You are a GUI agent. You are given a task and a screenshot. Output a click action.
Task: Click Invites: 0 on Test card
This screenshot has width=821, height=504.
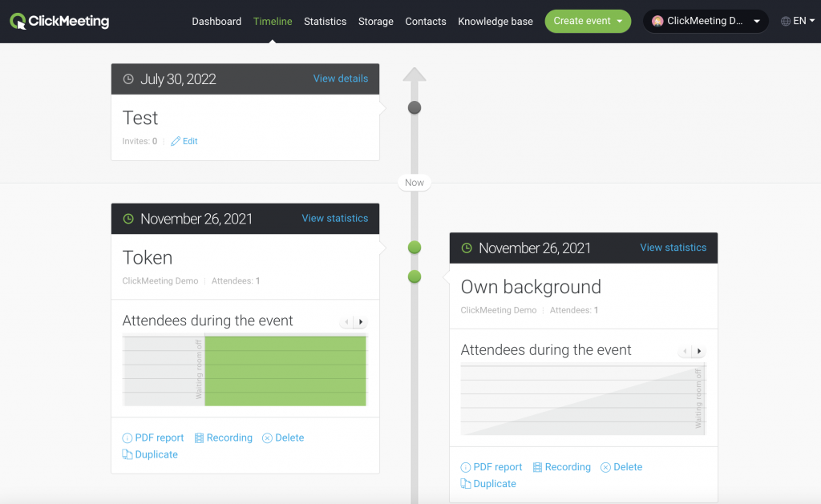click(x=140, y=141)
